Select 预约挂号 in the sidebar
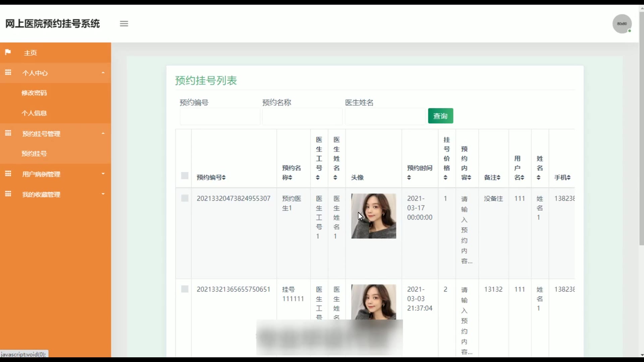 click(34, 154)
